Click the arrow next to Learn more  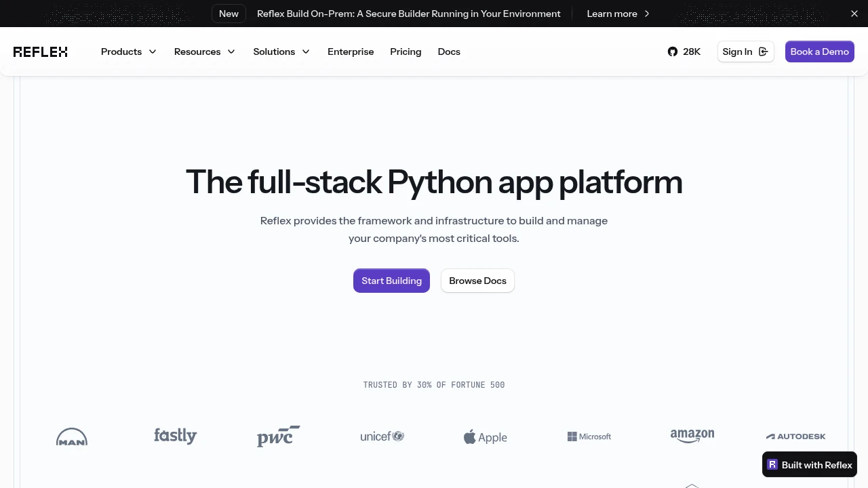click(x=647, y=14)
